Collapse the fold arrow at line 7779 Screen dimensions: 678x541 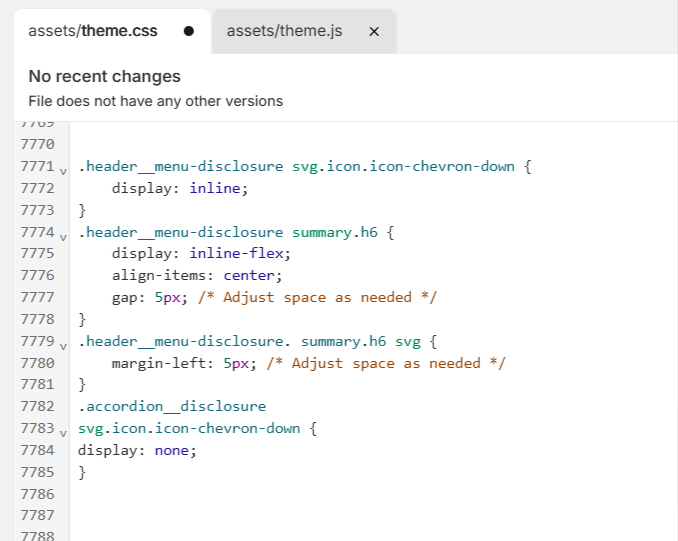(x=63, y=346)
